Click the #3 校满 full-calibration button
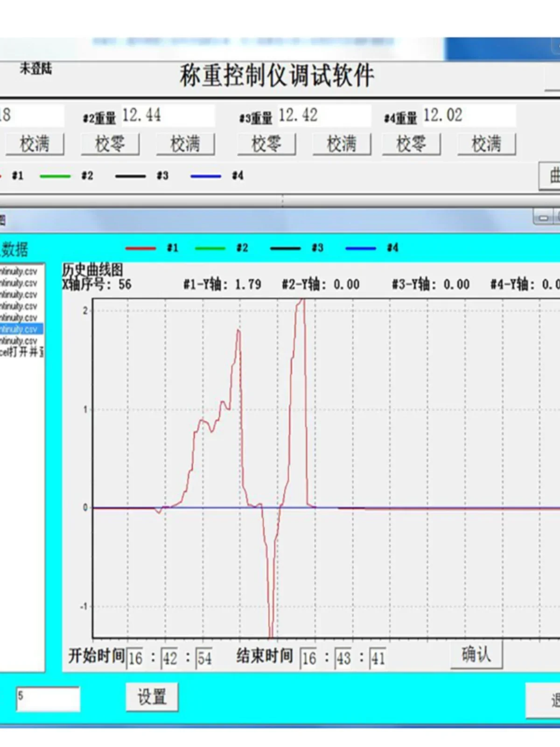Image resolution: width=560 pixels, height=747 pixels. 342,144
